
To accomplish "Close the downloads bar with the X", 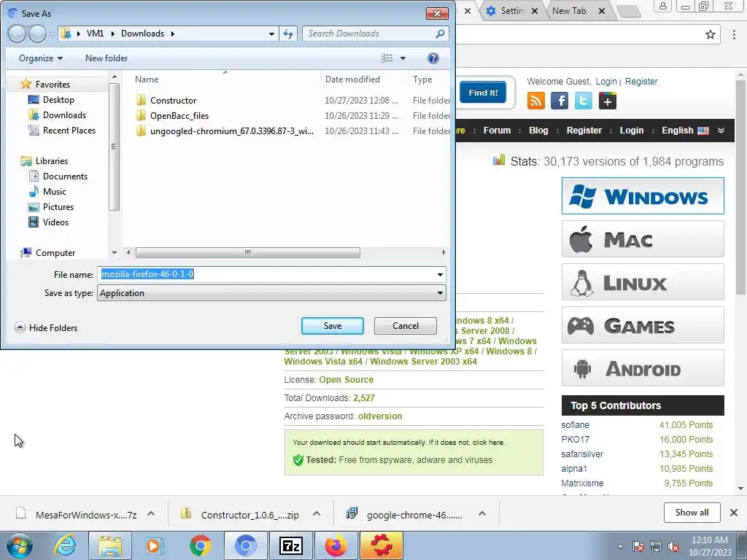I will (734, 513).
